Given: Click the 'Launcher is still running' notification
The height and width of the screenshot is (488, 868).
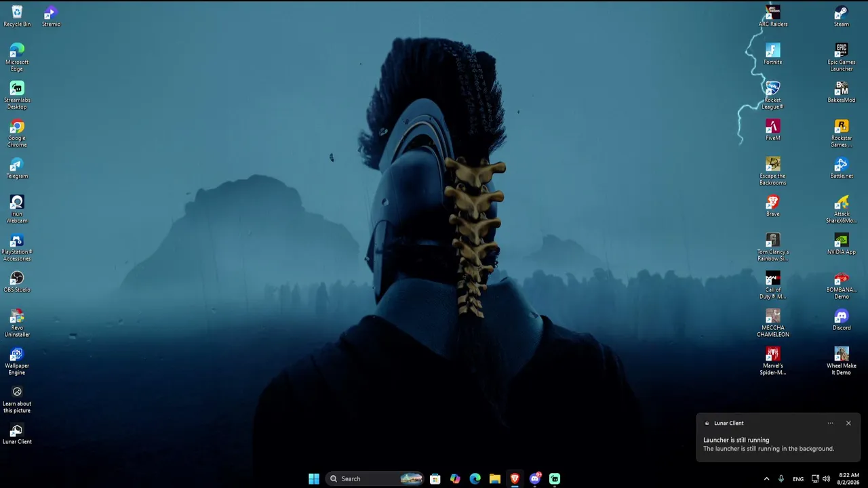Looking at the screenshot, I should (x=778, y=437).
